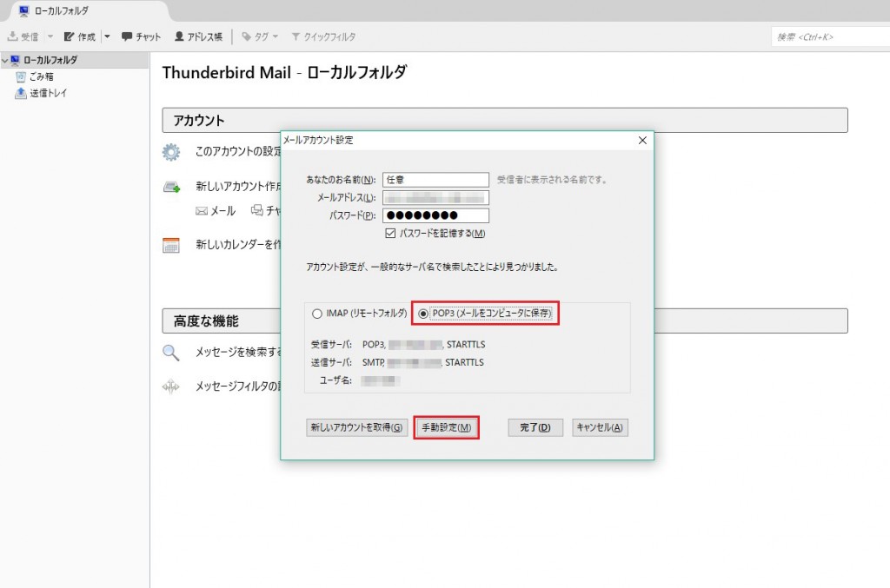890x588 pixels.
Task: Click 新しいアカウントを取得 button
Action: (x=356, y=427)
